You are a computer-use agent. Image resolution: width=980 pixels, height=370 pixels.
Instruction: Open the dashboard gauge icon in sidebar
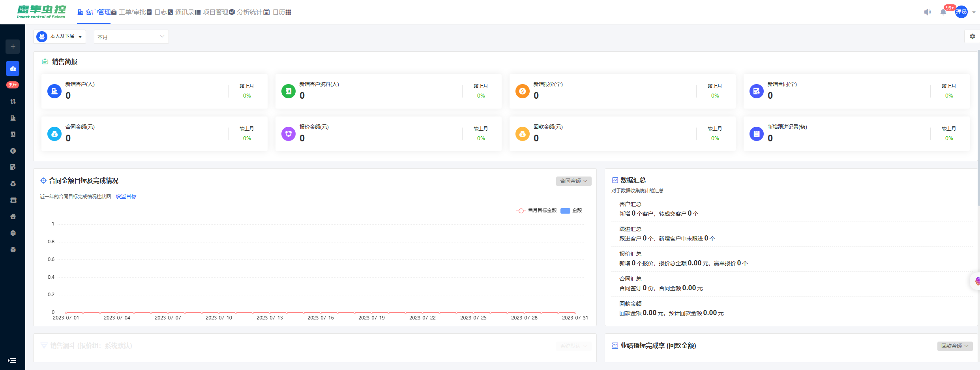point(13,69)
